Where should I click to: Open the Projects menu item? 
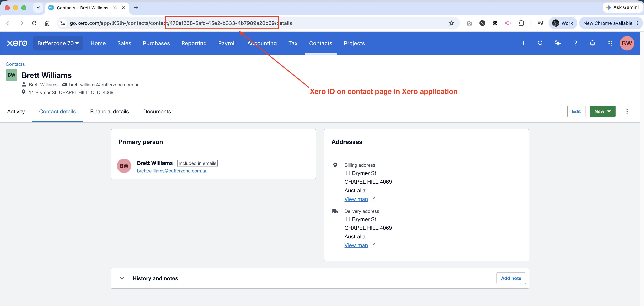point(354,43)
